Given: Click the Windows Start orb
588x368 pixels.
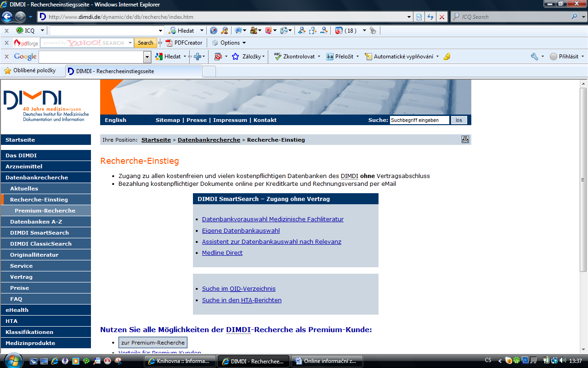Looking at the screenshot, I should click(x=12, y=361).
